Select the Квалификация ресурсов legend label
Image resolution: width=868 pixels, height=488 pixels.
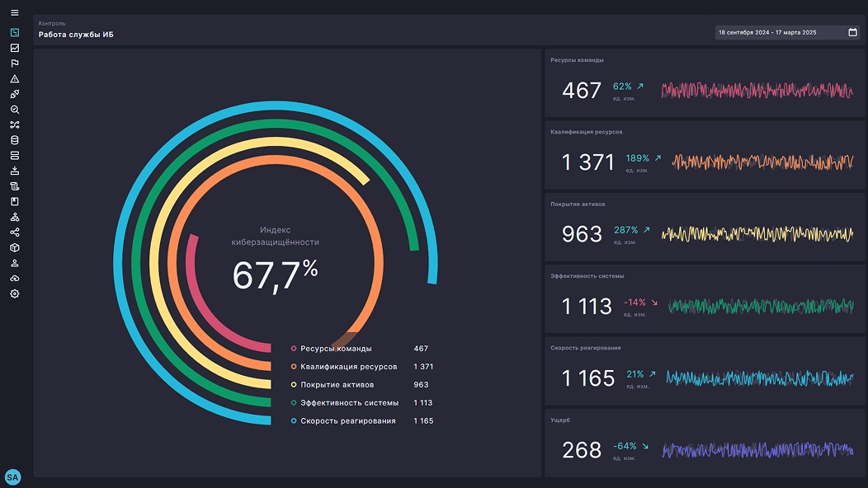[x=348, y=367]
